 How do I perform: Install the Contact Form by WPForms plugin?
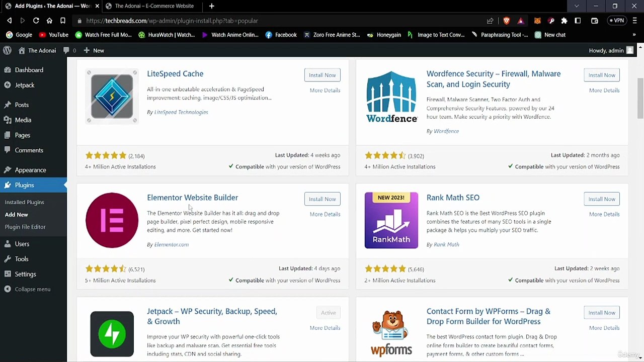602,313
